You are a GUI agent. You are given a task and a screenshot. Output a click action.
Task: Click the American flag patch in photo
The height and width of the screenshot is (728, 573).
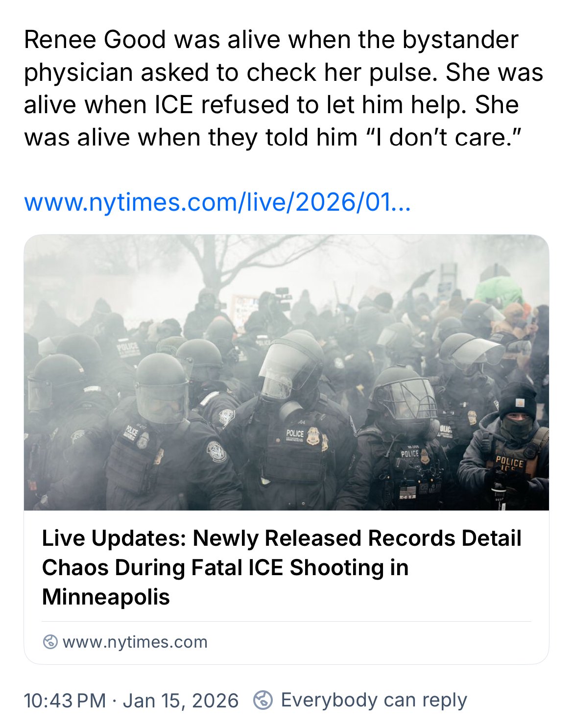coord(407,490)
